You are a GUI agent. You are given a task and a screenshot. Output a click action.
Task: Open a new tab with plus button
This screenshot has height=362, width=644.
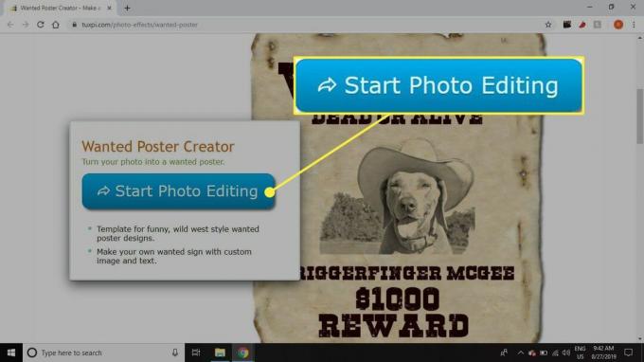[x=127, y=8]
